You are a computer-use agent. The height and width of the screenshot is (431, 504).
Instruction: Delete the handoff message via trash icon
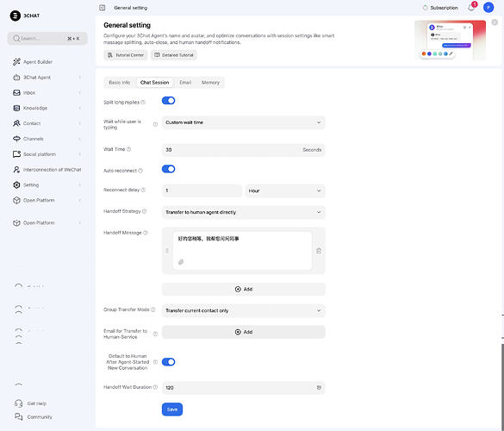319,251
